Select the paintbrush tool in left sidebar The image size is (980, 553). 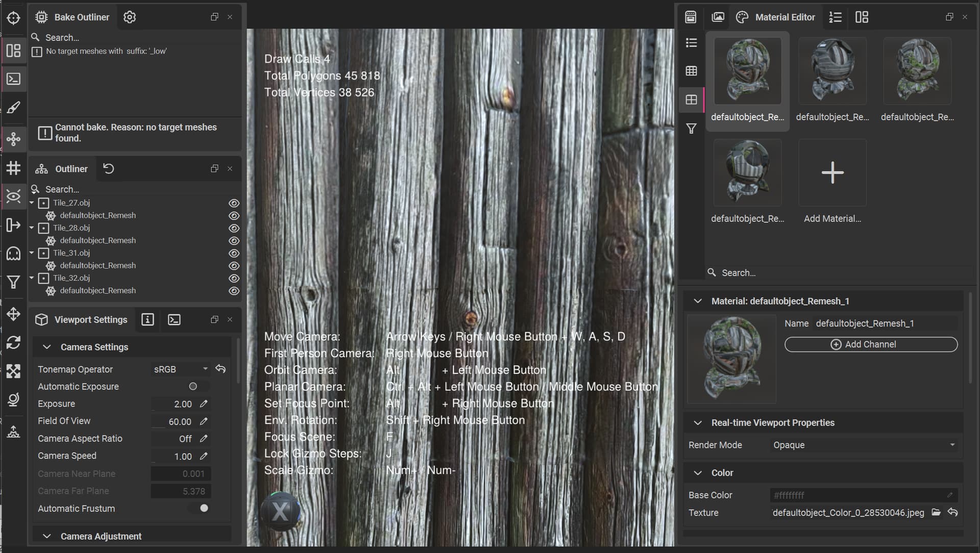pyautogui.click(x=13, y=107)
